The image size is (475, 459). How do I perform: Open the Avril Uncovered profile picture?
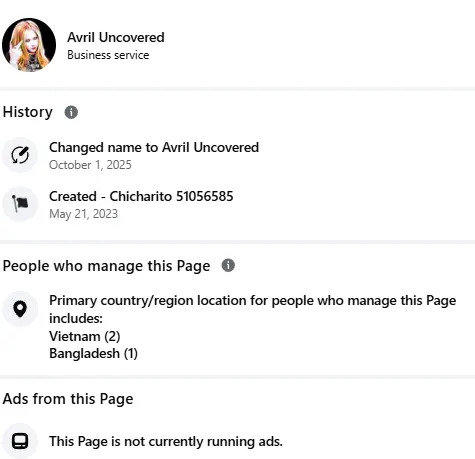(29, 45)
